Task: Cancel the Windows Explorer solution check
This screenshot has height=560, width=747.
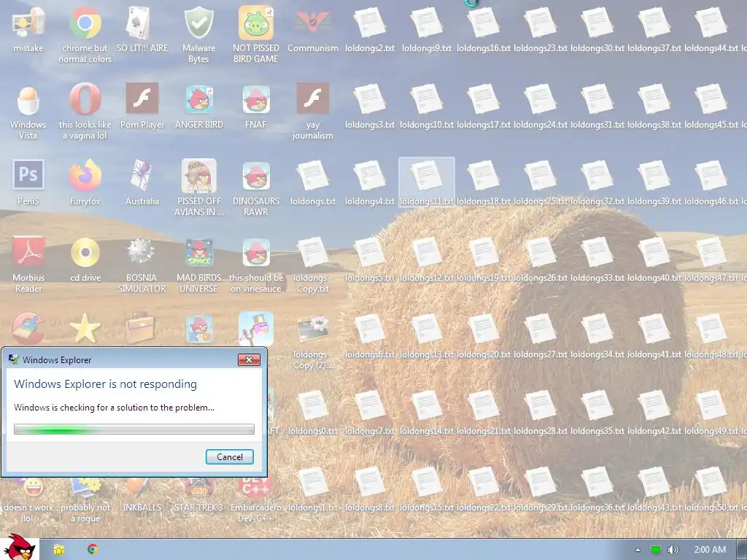Action: (x=230, y=456)
